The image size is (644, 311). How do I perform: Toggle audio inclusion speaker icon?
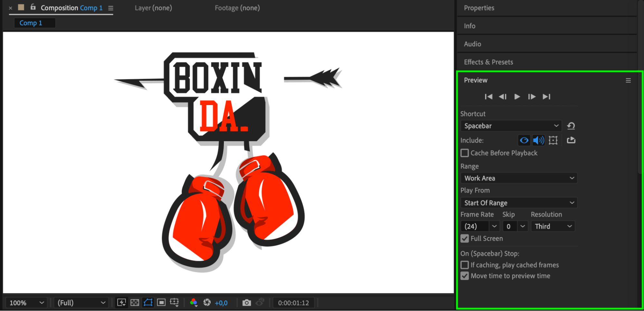click(538, 140)
